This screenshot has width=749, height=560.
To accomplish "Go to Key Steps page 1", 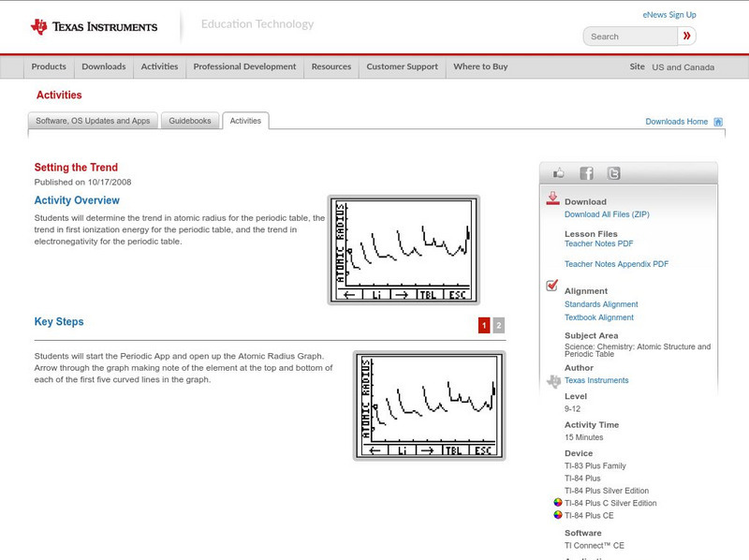I will (x=484, y=325).
